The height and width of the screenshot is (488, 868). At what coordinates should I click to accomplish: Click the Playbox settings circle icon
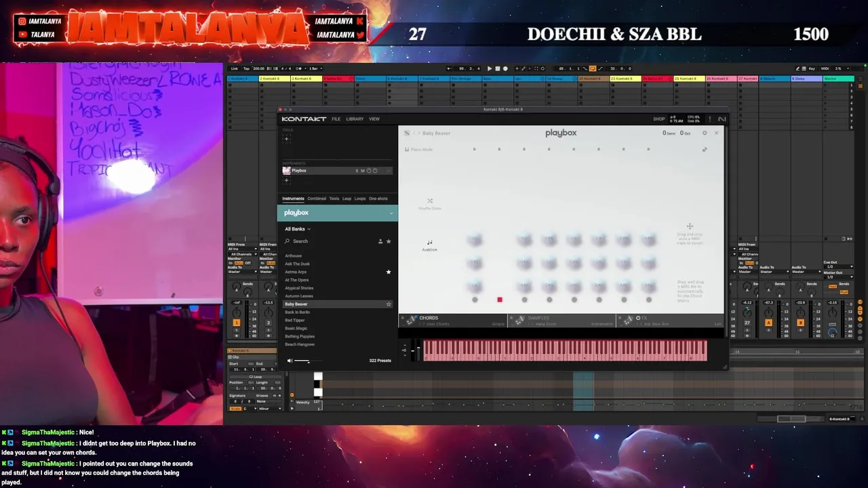click(x=705, y=133)
